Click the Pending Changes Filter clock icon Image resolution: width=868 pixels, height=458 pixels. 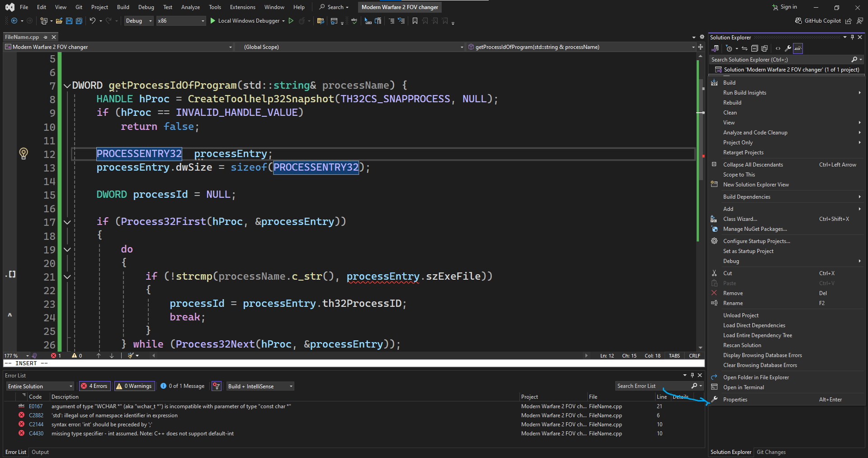coord(729,48)
